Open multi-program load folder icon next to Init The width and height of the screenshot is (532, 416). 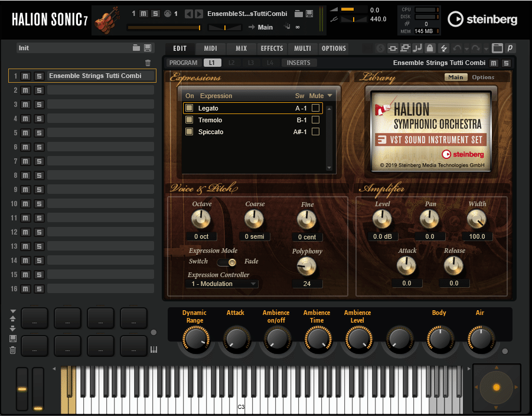pyautogui.click(x=136, y=48)
